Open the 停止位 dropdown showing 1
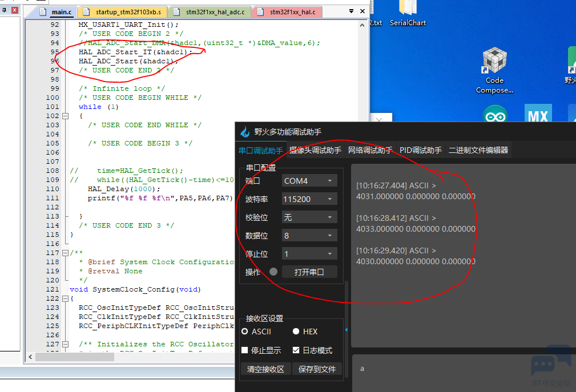576x392 pixels. point(309,253)
